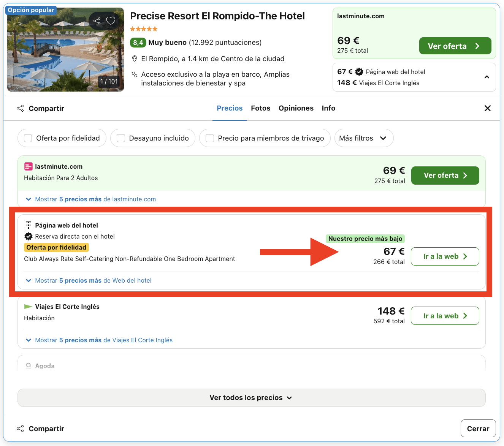The height and width of the screenshot is (446, 504).
Task: Enable Precio para miembros de trivago
Action: coord(210,138)
